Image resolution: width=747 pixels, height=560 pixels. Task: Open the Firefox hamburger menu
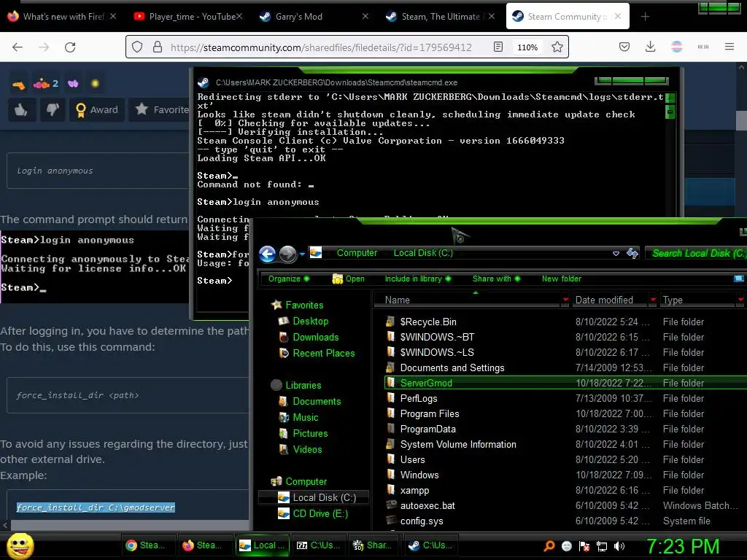[x=729, y=47]
